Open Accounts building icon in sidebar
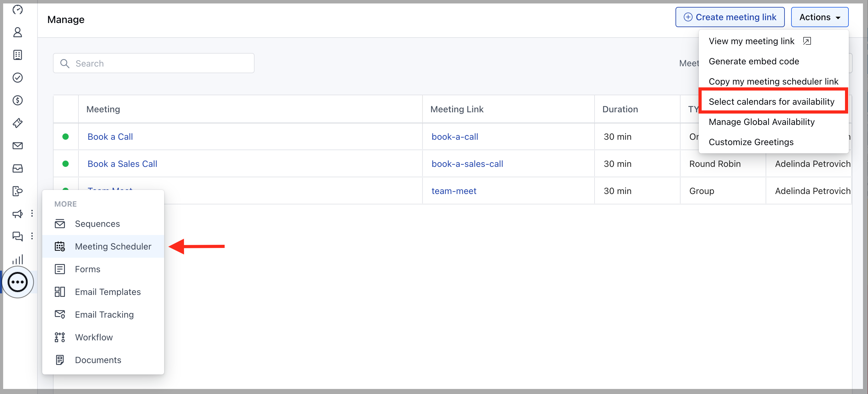This screenshot has width=868, height=394. coord(18,55)
